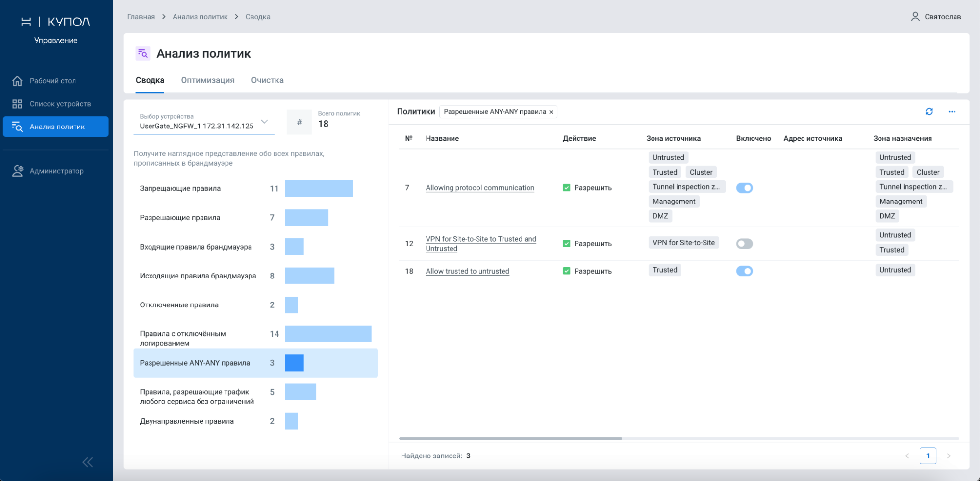980x481 pixels.
Task: Click the Администратор user-gear icon
Action: (x=18, y=171)
